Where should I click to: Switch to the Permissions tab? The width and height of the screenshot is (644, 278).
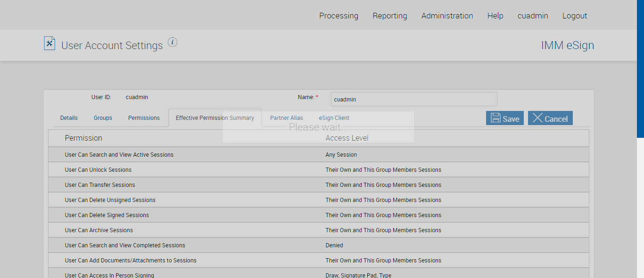click(x=144, y=118)
